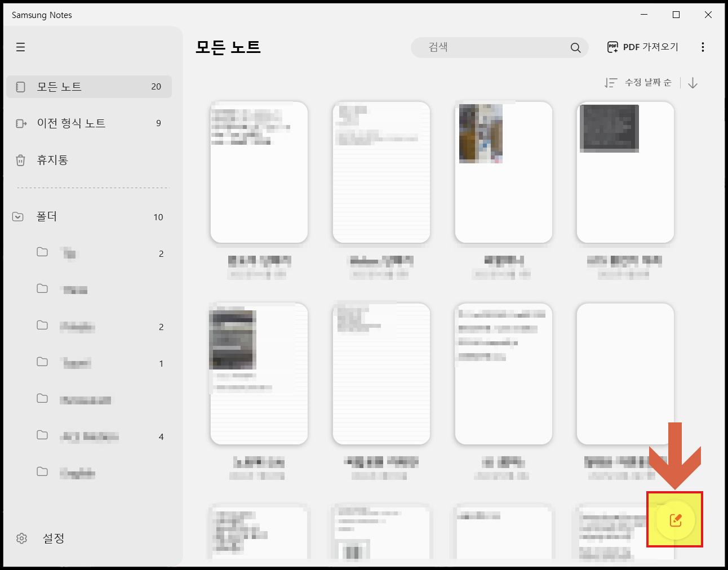Create a new note with pencil button
The image size is (728, 570).
coord(676,520)
